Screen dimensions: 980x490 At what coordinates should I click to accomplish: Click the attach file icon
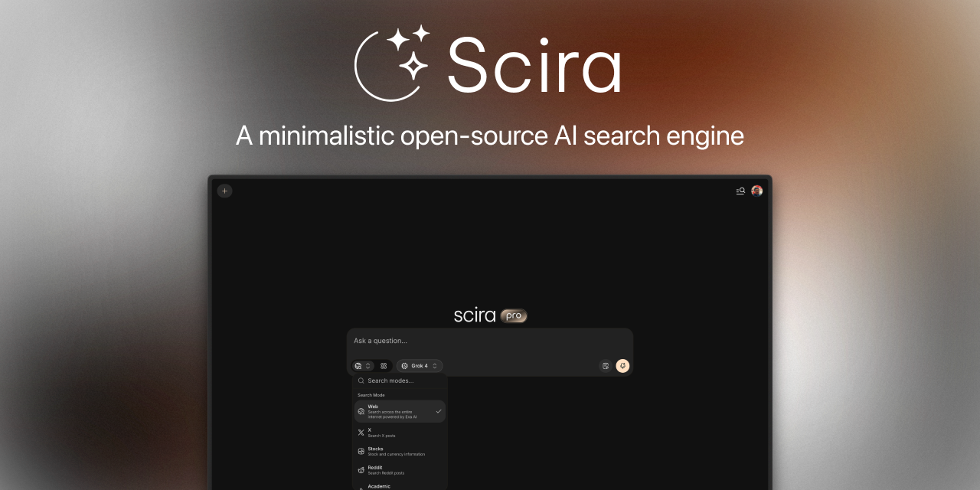[606, 366]
